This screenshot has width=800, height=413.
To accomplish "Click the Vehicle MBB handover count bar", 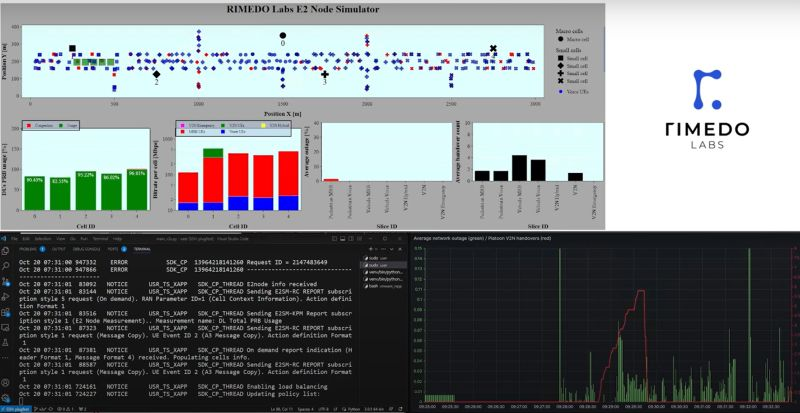I will click(x=519, y=167).
